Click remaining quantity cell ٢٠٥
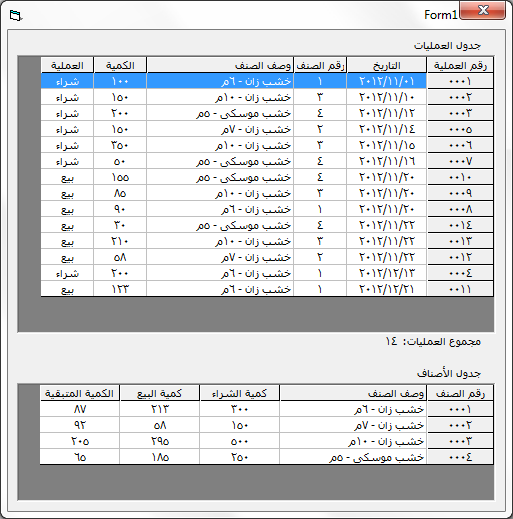The width and height of the screenshot is (513, 519). pos(79,441)
